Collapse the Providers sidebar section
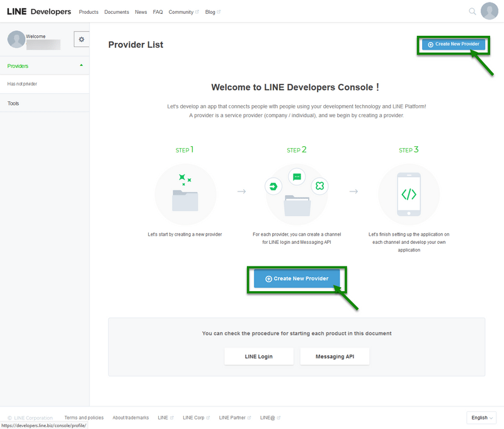This screenshot has height=429, width=504. pos(45,66)
